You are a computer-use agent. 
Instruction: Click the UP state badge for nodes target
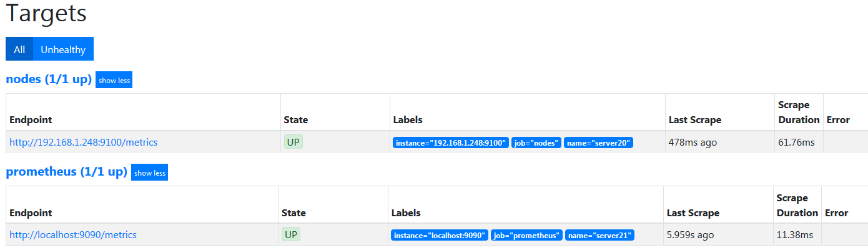[x=293, y=142]
